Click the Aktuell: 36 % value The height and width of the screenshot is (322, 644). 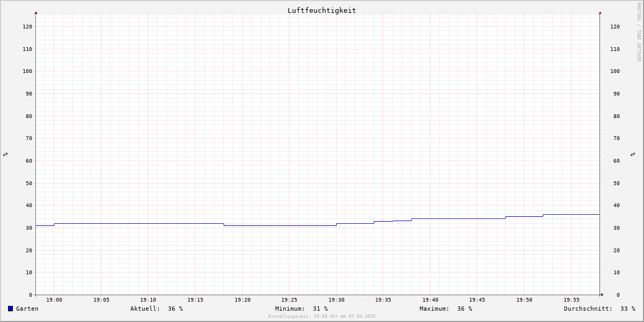pos(157,309)
